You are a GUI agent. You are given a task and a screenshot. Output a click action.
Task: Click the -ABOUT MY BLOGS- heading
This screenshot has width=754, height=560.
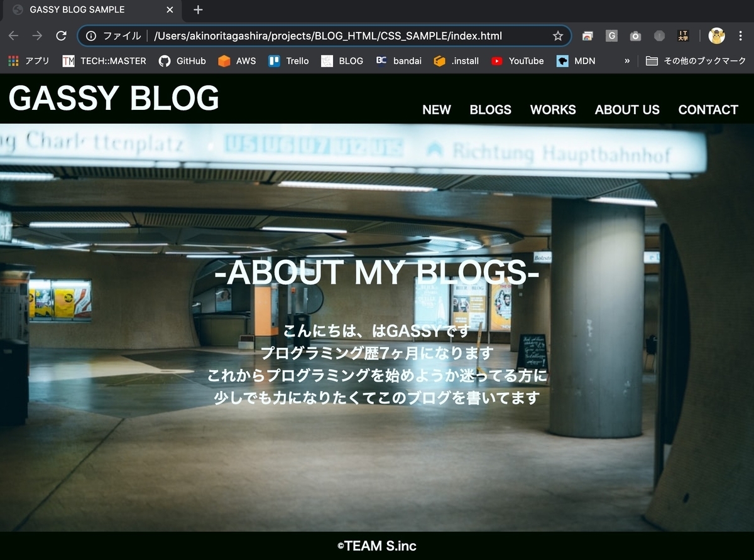[x=377, y=272]
